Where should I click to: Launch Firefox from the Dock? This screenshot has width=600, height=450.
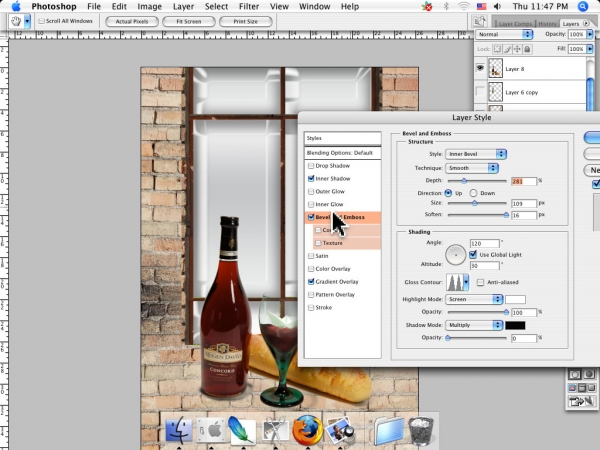[307, 430]
